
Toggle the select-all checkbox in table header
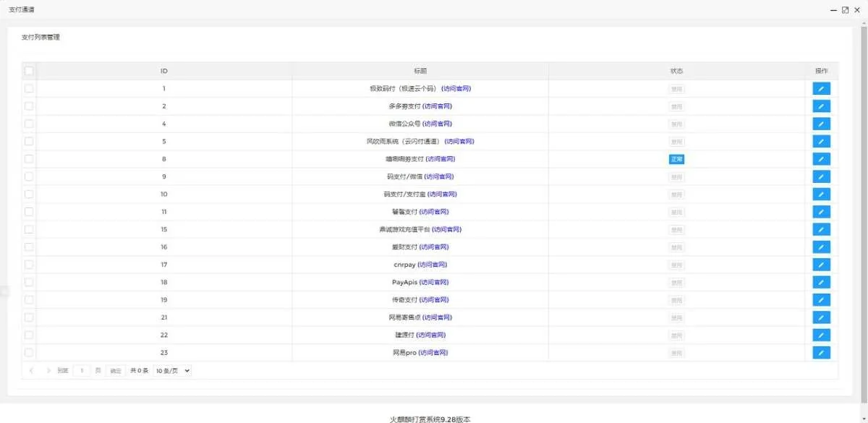29,71
